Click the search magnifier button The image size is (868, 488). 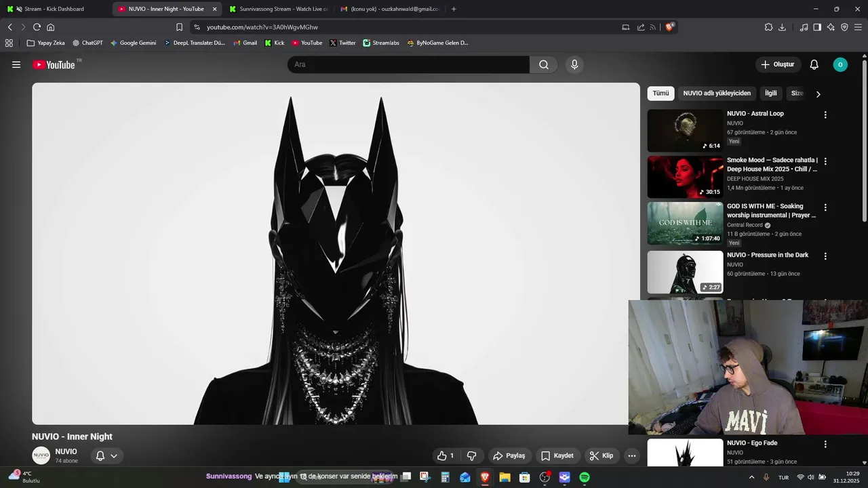(x=544, y=64)
